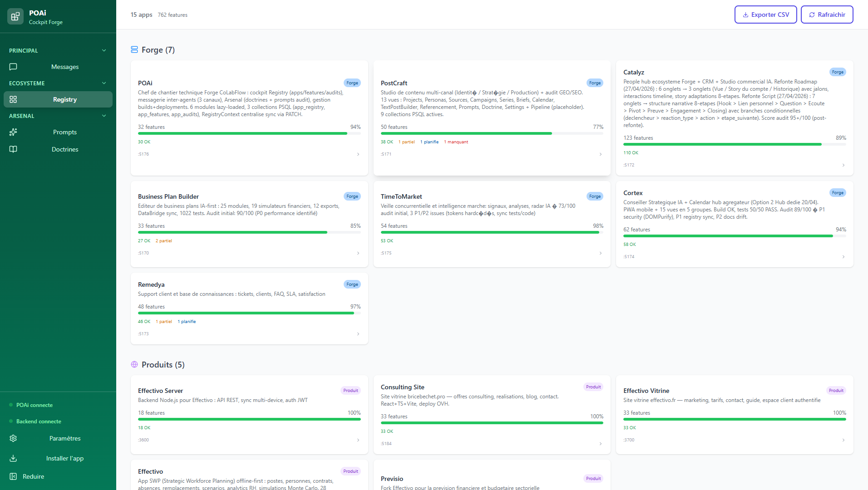Click the Registry grid icon
Image resolution: width=868 pixels, height=490 pixels.
tap(13, 99)
